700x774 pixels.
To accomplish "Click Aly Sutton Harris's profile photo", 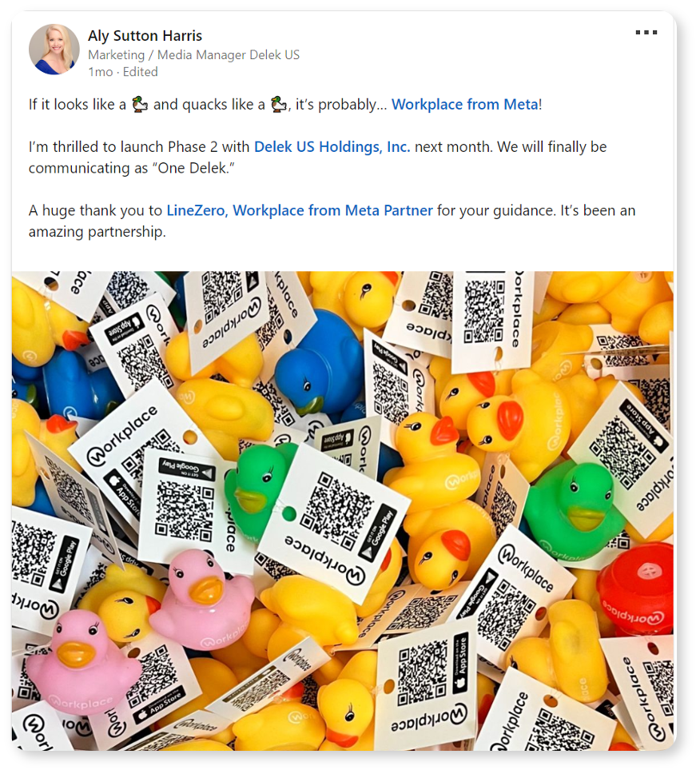I will 54,50.
